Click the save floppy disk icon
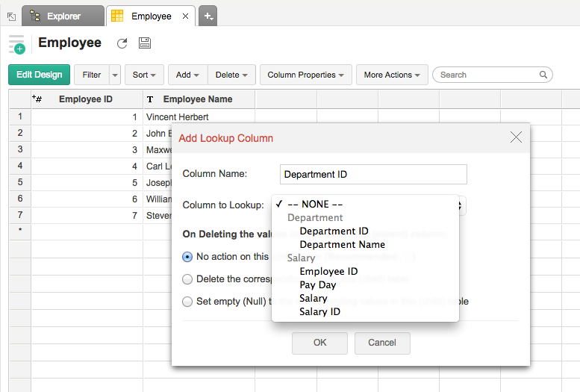This screenshot has width=580, height=392. coord(145,43)
